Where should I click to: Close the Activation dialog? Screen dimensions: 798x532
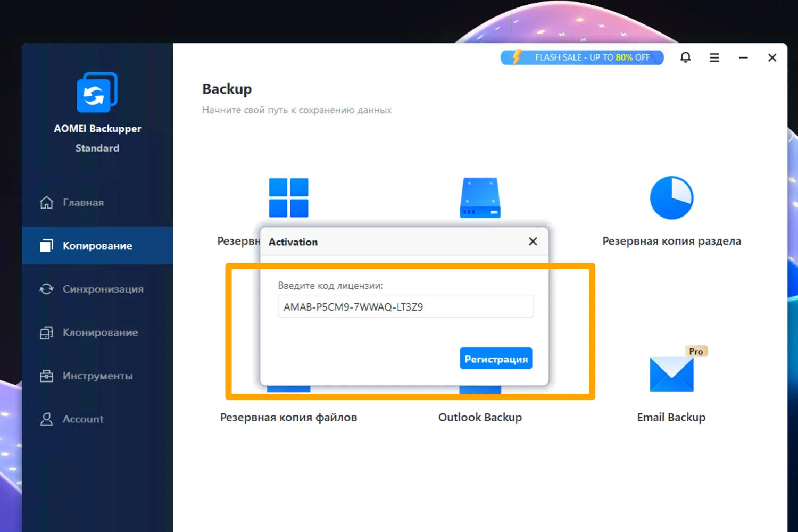coord(533,242)
